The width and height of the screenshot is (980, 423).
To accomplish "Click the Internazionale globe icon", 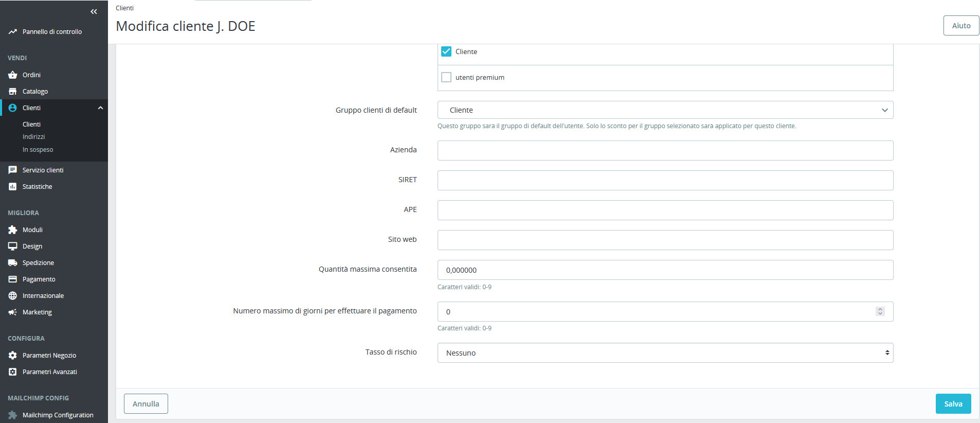I will click(x=13, y=296).
